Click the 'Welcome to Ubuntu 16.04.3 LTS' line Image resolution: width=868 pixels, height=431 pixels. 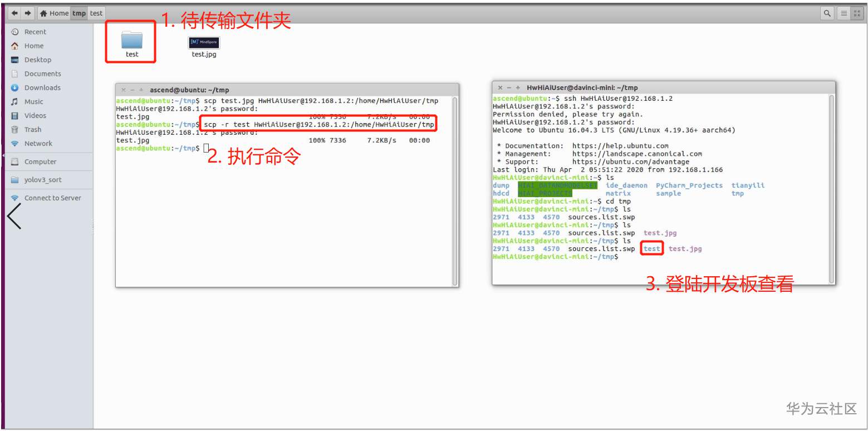pyautogui.click(x=614, y=130)
